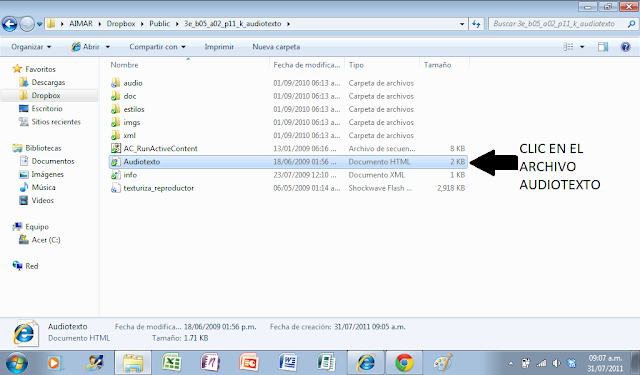The image size is (640, 375).
Task: Open Windows Explorer from the taskbar
Action: [x=133, y=362]
